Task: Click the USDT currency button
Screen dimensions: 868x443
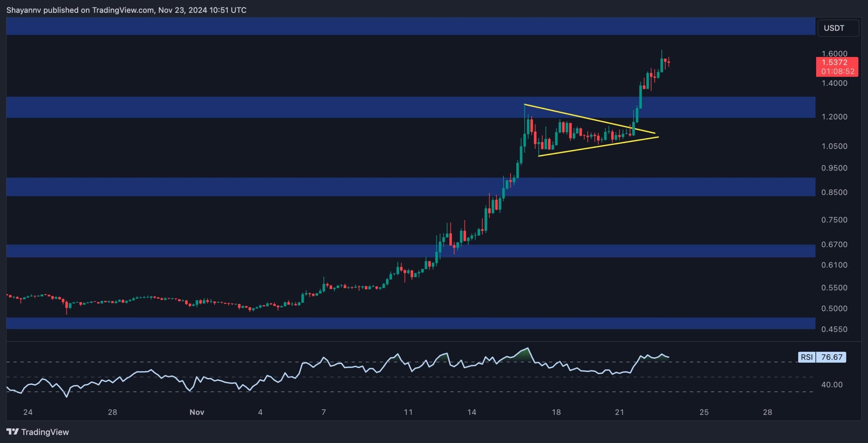Action: point(839,28)
